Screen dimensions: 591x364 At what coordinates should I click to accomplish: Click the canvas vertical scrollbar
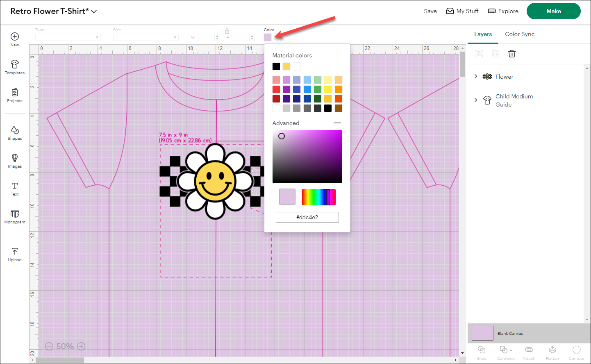pyautogui.click(x=462, y=64)
